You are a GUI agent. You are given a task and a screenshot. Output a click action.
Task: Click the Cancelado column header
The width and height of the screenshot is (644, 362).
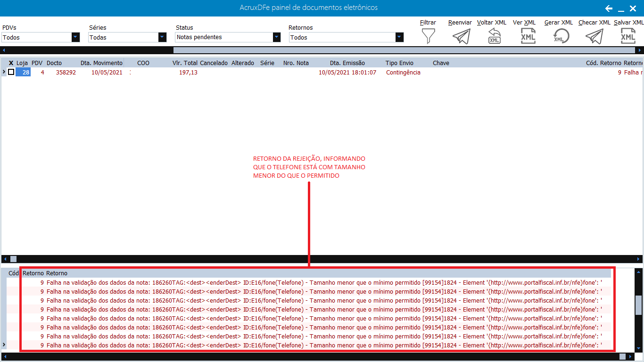[x=214, y=63]
